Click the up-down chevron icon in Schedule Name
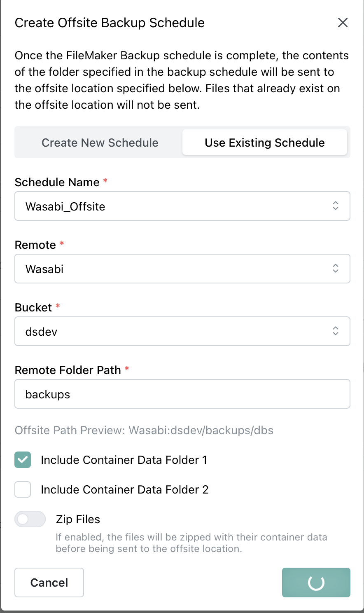 pos(336,206)
